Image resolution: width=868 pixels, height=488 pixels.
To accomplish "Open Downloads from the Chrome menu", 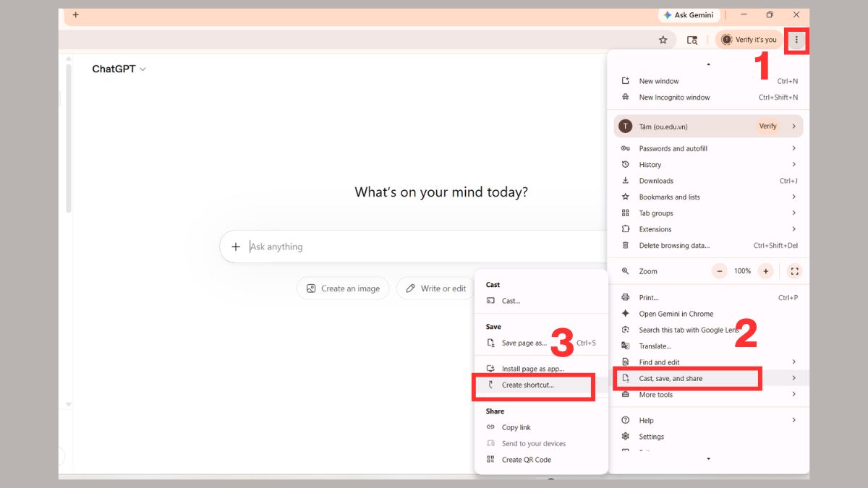I will [708, 181].
